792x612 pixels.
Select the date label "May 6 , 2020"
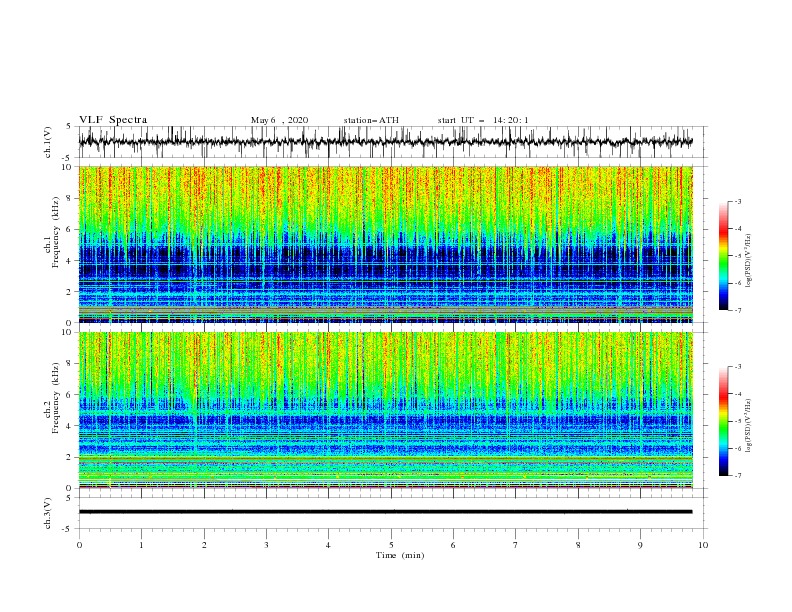pos(279,120)
